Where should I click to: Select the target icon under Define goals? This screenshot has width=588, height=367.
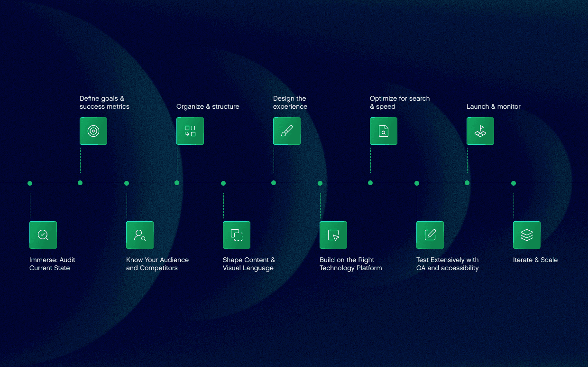point(93,131)
